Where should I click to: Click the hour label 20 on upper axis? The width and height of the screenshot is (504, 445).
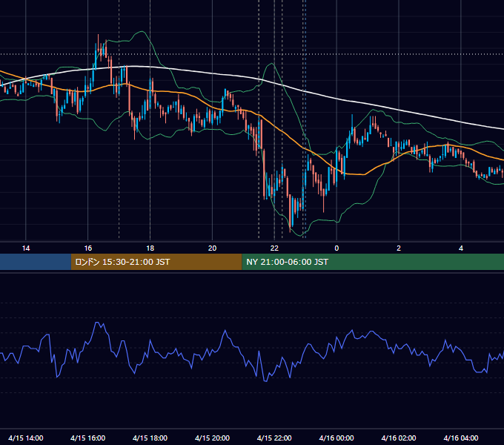tap(212, 248)
